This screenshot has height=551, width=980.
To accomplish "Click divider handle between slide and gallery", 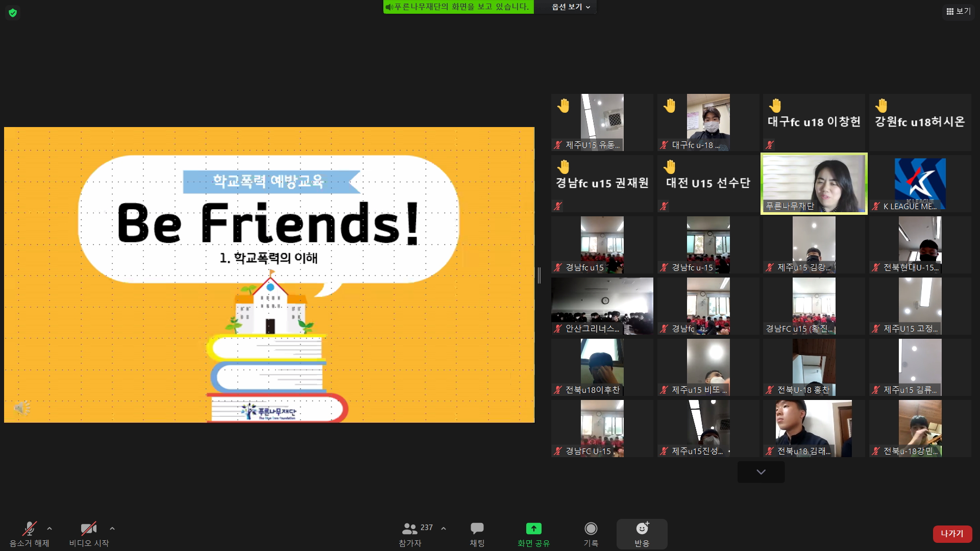I will (539, 275).
